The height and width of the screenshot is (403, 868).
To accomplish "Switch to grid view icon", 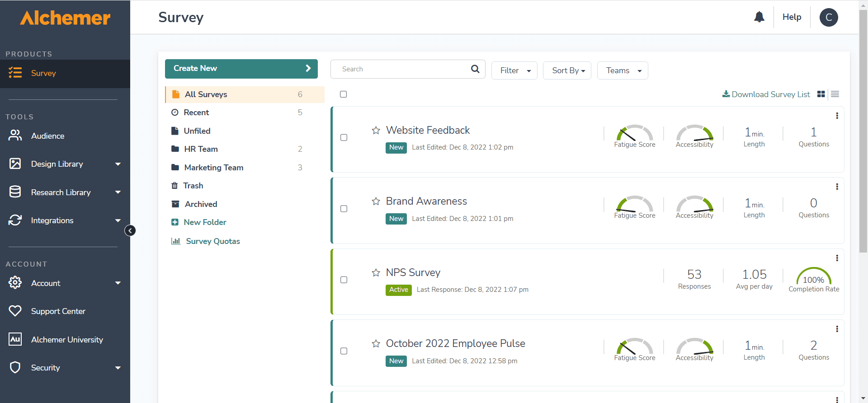I will tap(821, 94).
